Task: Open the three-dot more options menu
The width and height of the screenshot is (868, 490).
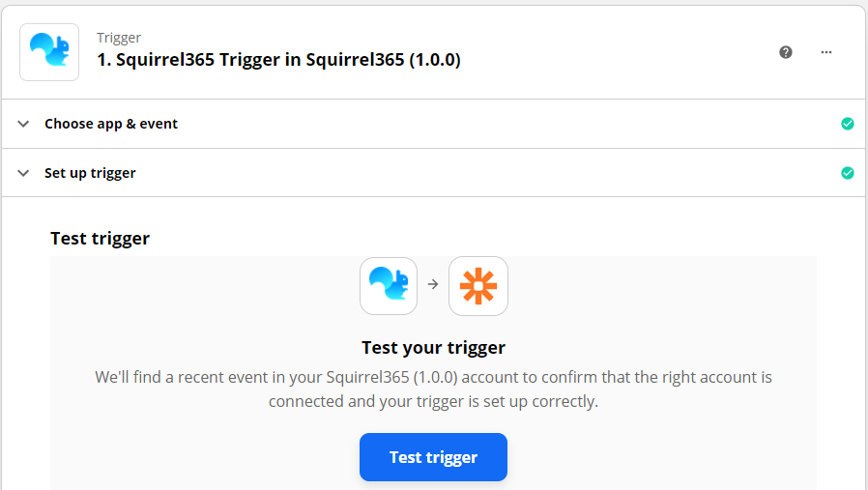Action: coord(825,52)
